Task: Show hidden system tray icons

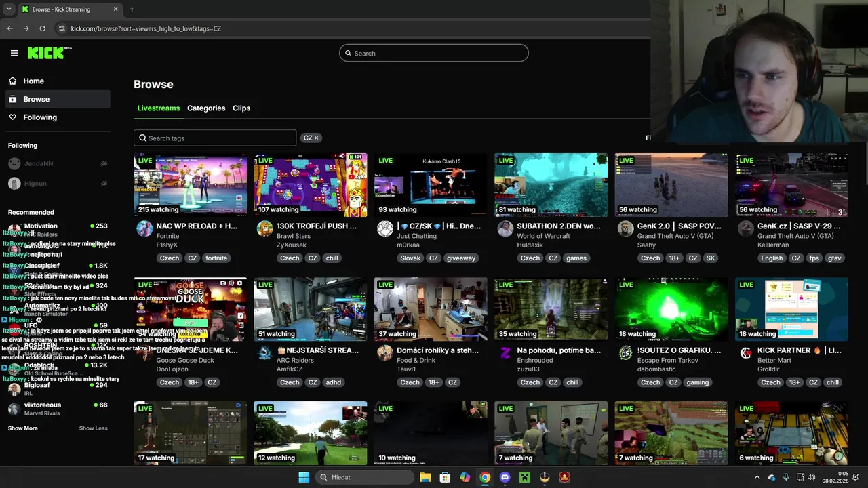Action: pos(757,477)
